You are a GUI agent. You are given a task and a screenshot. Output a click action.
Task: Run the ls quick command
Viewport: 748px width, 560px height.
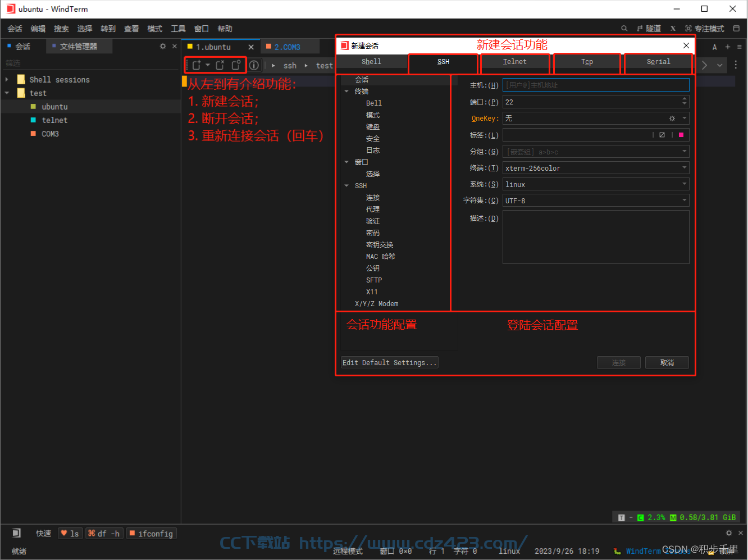(70, 534)
